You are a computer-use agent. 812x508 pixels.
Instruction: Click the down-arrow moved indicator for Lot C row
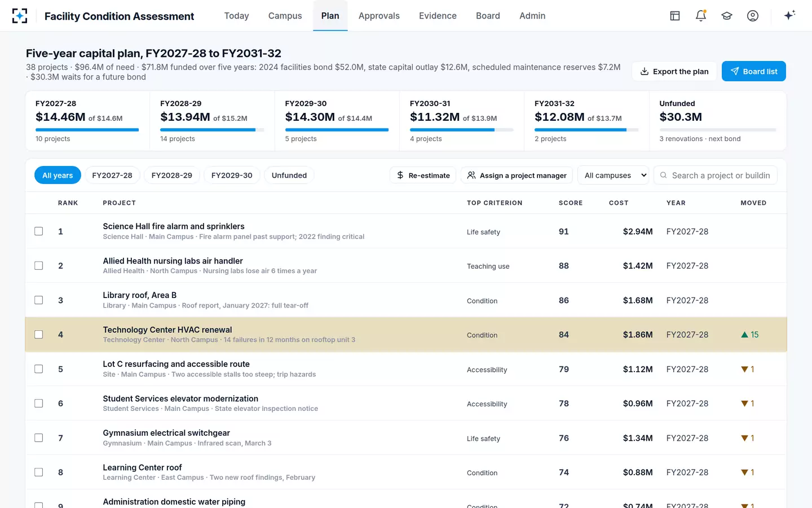[x=747, y=369]
